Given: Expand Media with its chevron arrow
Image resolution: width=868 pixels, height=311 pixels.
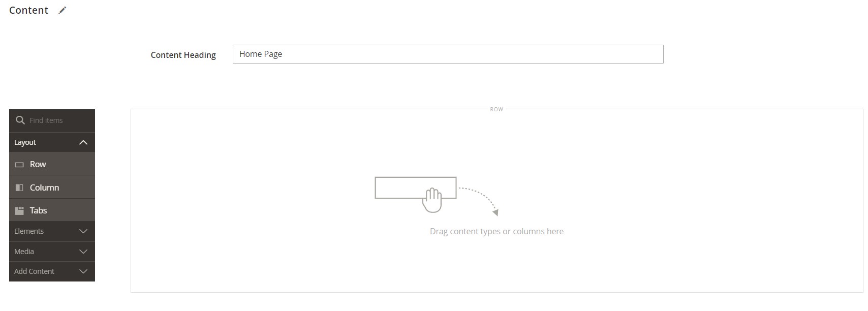Looking at the screenshot, I should click(x=83, y=252).
